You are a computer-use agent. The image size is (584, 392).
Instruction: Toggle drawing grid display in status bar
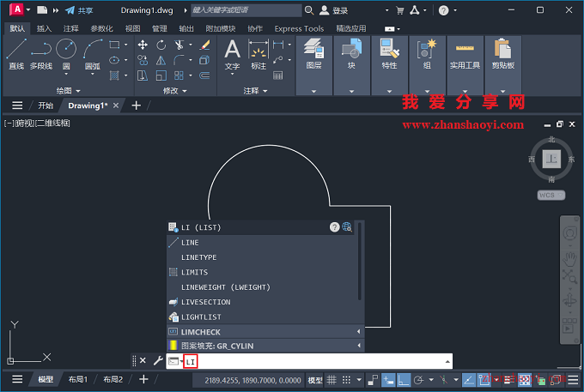pyautogui.click(x=332, y=380)
